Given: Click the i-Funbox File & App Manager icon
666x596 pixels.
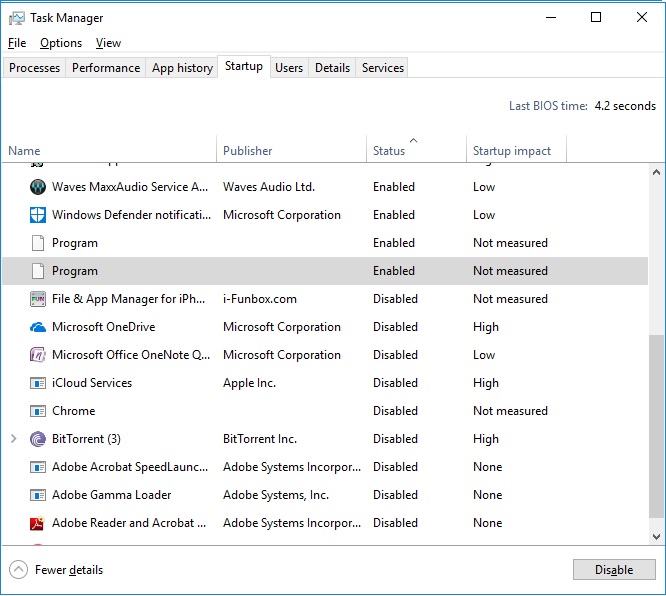Looking at the screenshot, I should click(x=38, y=299).
